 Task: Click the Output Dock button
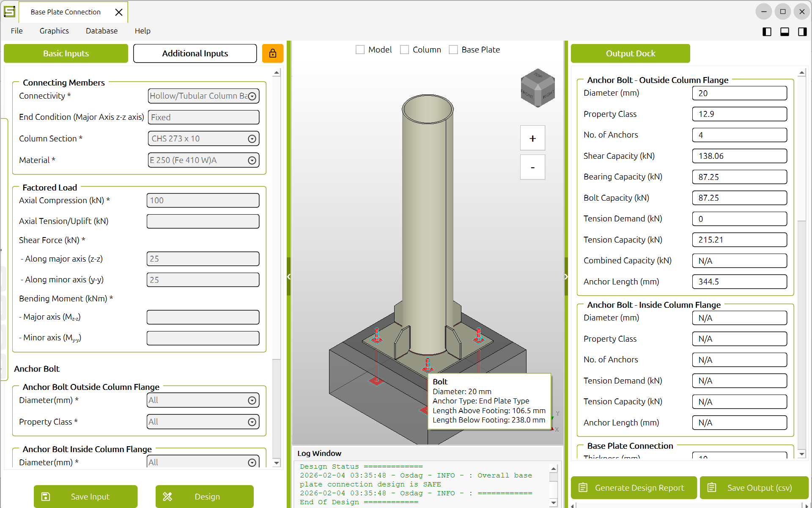coord(631,53)
